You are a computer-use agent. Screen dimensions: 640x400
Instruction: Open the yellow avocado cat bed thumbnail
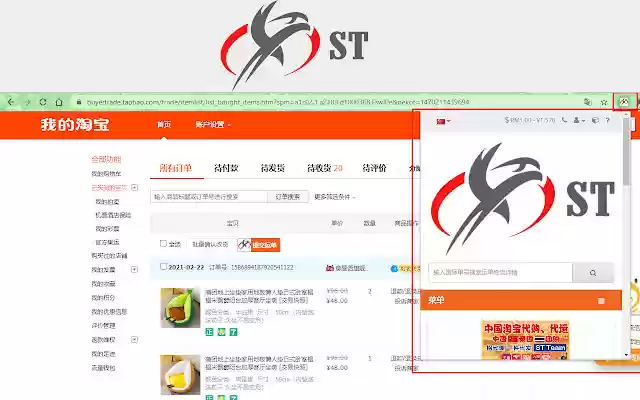click(x=180, y=374)
